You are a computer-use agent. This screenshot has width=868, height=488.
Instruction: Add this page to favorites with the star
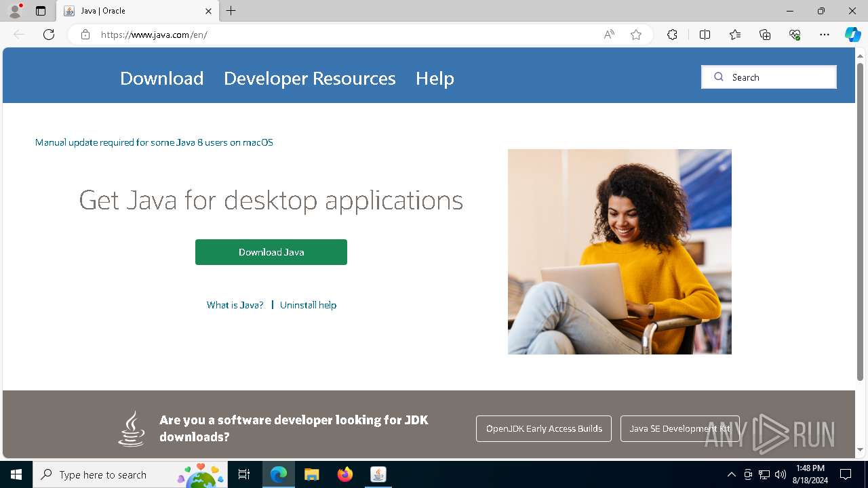click(x=636, y=35)
